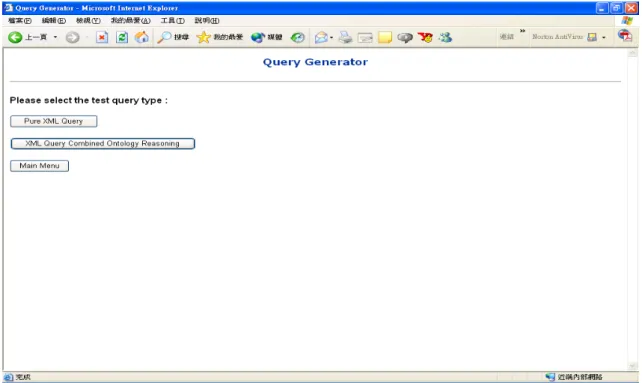Click XML Query Combined Ontology Reasoning button
The width and height of the screenshot is (642, 383).
103,143
